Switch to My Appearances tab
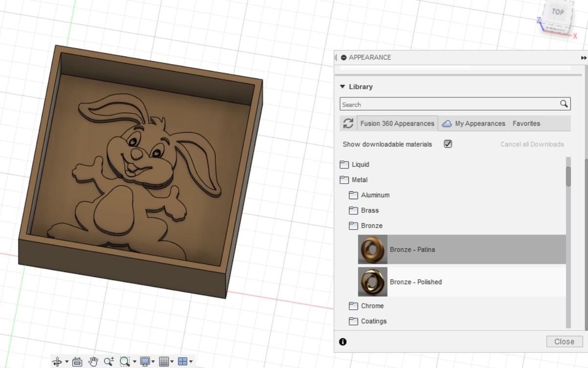Image resolution: width=588 pixels, height=368 pixels. 474,123
